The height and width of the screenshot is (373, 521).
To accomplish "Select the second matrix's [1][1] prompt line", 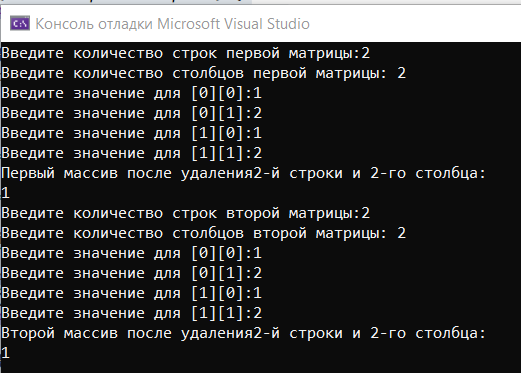I will tap(132, 313).
